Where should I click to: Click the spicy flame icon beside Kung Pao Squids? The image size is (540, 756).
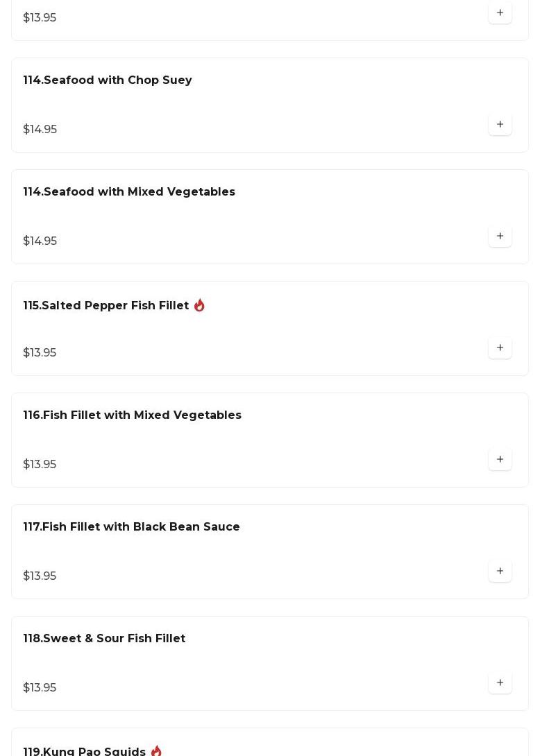156,751
